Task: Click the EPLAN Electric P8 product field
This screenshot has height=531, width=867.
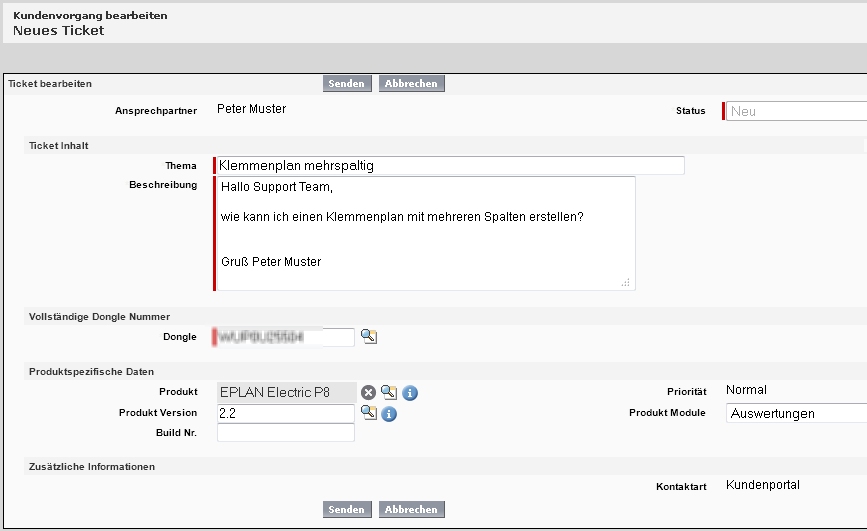Action: (x=285, y=393)
